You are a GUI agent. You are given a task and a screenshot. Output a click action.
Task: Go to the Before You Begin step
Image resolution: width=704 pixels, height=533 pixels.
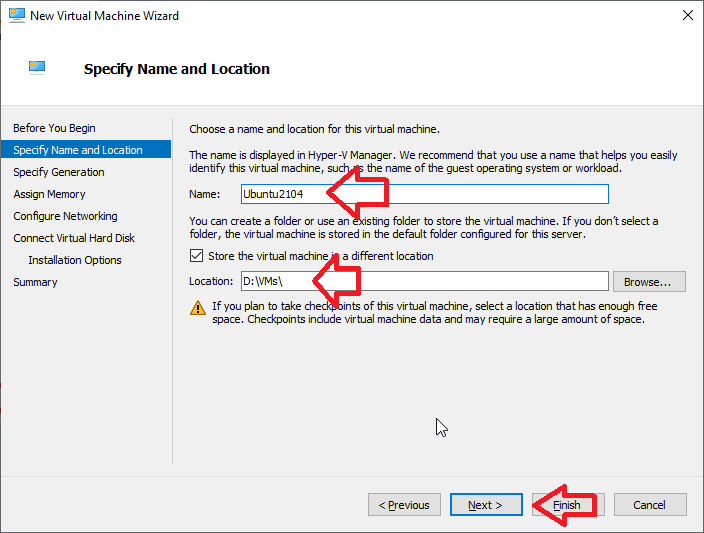pyautogui.click(x=54, y=128)
